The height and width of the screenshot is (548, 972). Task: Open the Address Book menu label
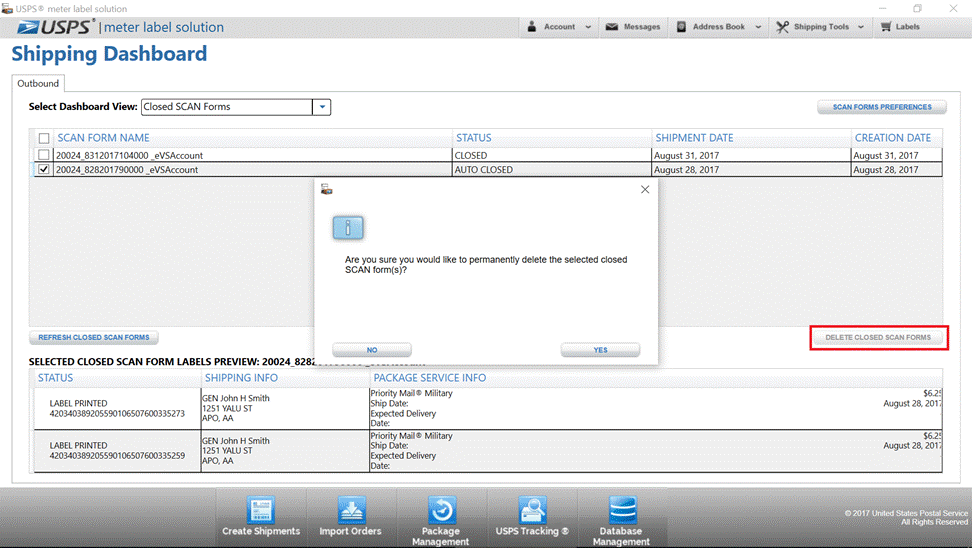coord(718,27)
